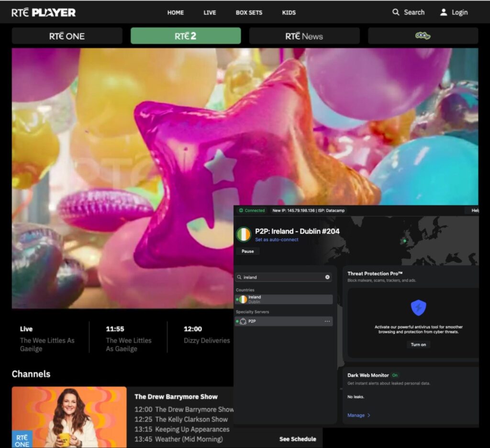Click the Login link
This screenshot has width=490, height=448.
pyautogui.click(x=460, y=12)
